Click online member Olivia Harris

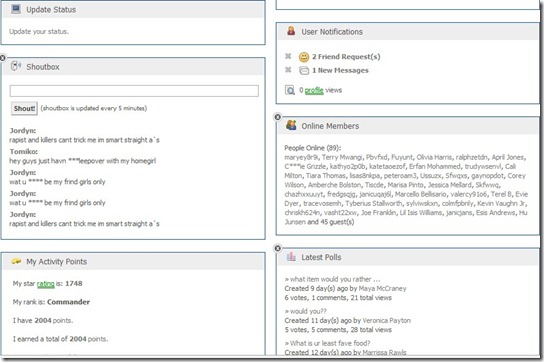[x=434, y=157]
